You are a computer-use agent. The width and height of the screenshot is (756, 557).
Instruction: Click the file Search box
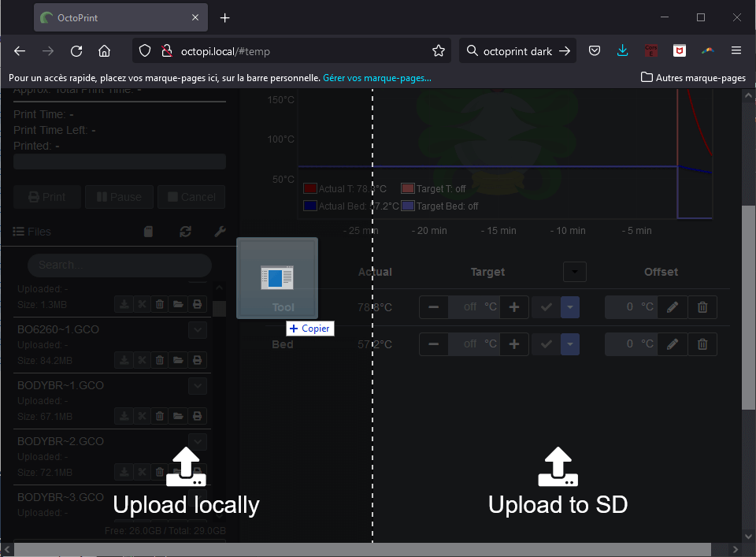click(x=120, y=265)
